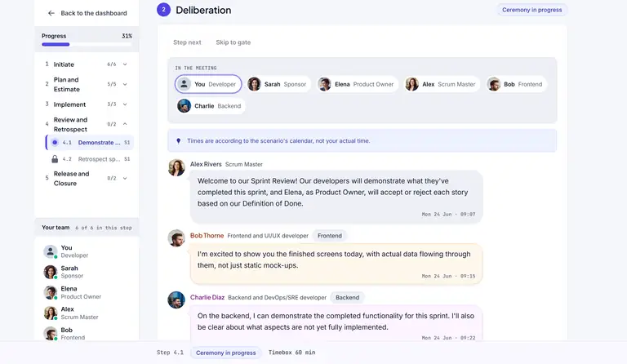Expand the Initiate section chevron
Viewport: 627px width, 364px height.
tap(125, 64)
